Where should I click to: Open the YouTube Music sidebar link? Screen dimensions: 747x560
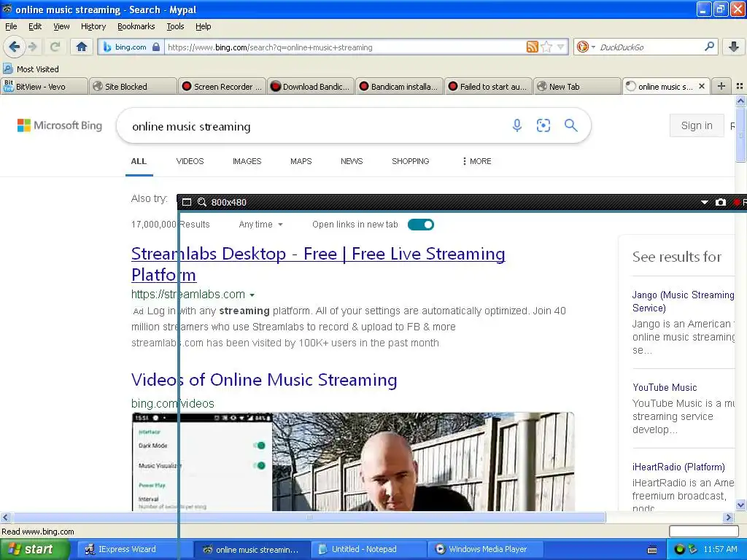pyautogui.click(x=665, y=387)
